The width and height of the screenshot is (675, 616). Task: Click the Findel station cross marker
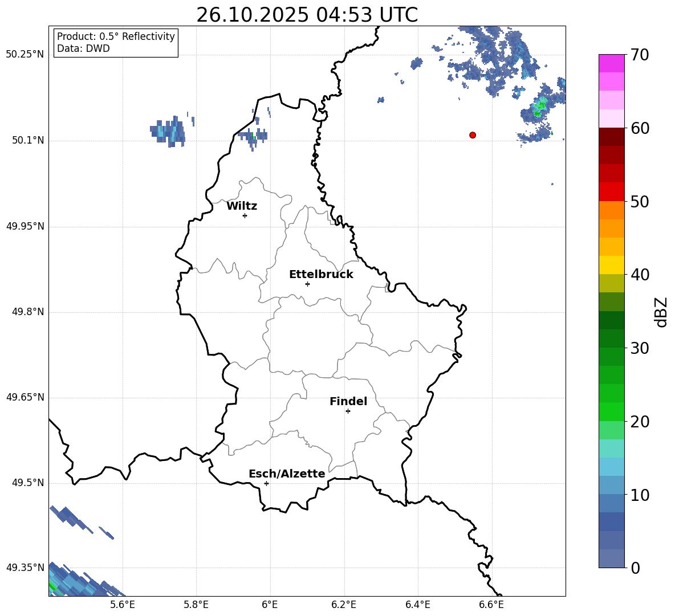(x=348, y=411)
